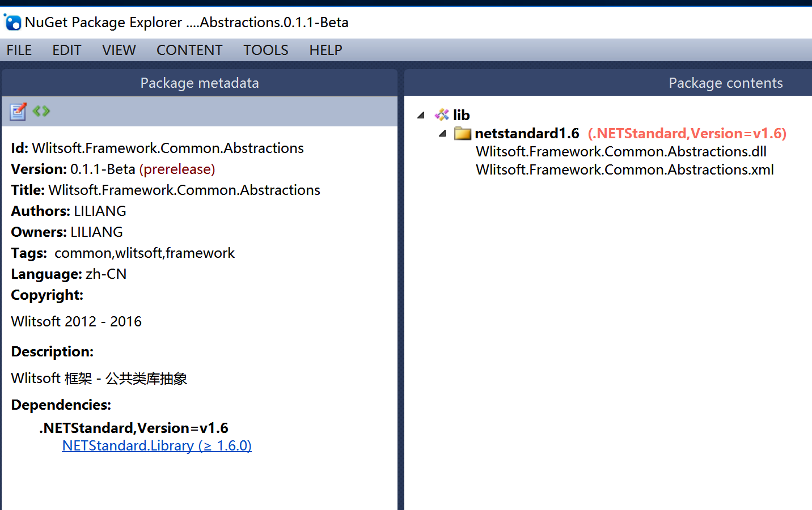This screenshot has width=812, height=510.
Task: Open the CONTENT menu
Action: 189,50
